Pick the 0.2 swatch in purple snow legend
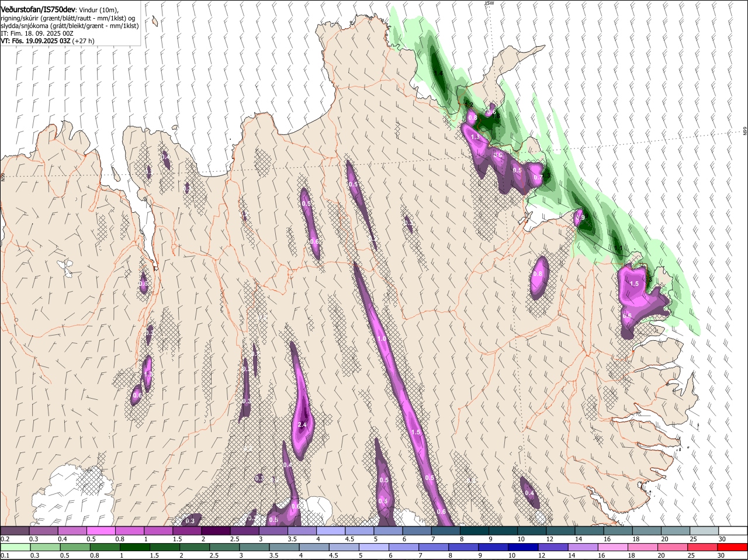Screen dimensions: 748x560 coord(15,531)
